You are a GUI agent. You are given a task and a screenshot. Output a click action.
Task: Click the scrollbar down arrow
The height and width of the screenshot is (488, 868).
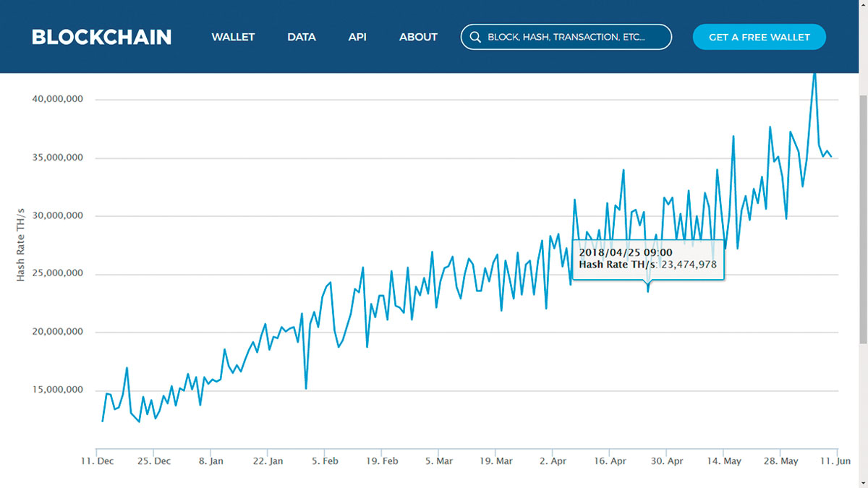click(x=862, y=482)
